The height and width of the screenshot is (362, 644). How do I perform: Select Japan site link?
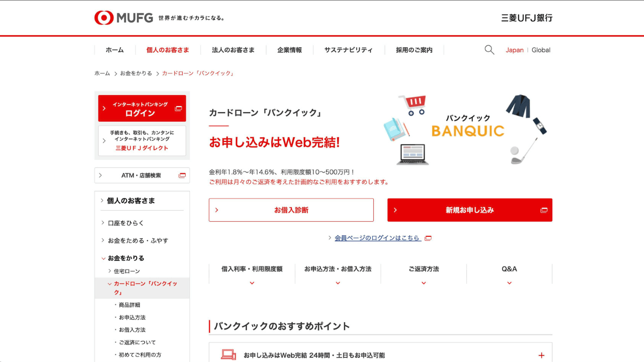[514, 50]
